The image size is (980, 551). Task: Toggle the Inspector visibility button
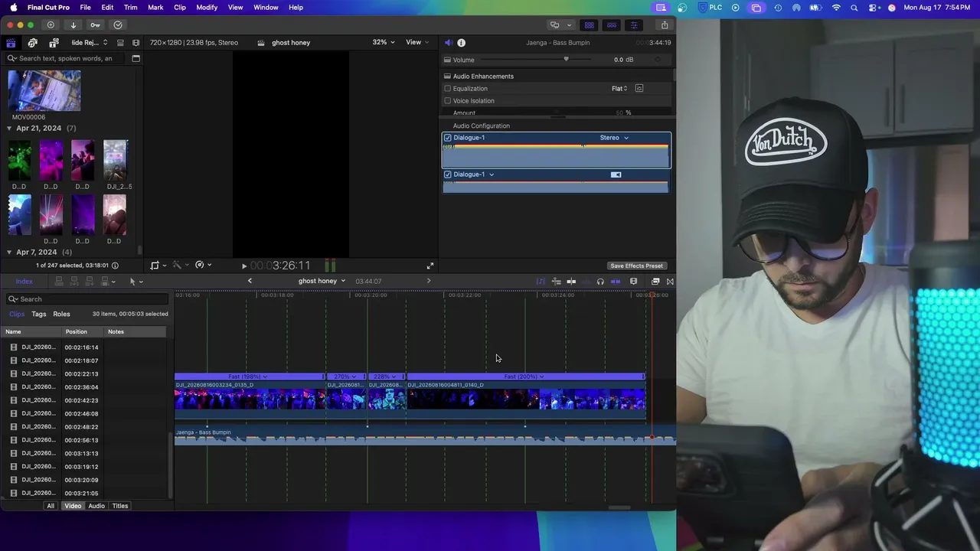pos(634,25)
